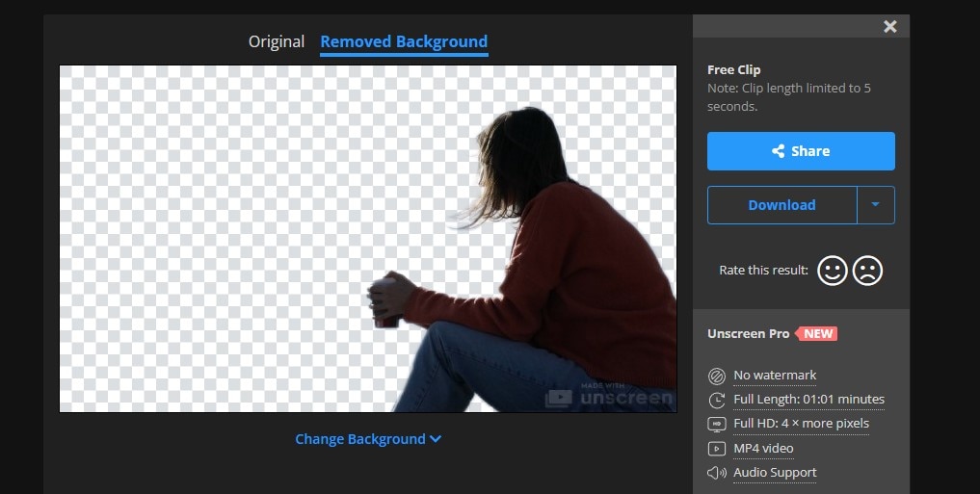This screenshot has height=494, width=980.
Task: Expand the Change Background menu
Action: pyautogui.click(x=368, y=439)
